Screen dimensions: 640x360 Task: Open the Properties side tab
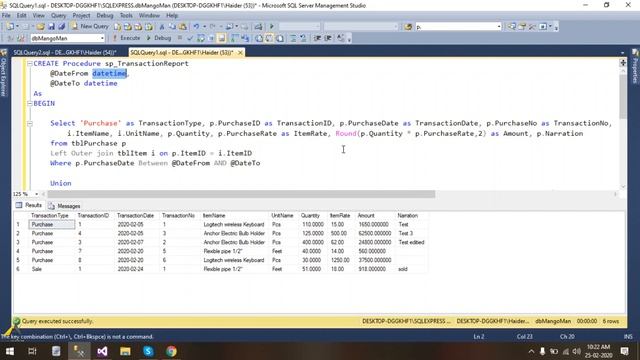coord(635,67)
